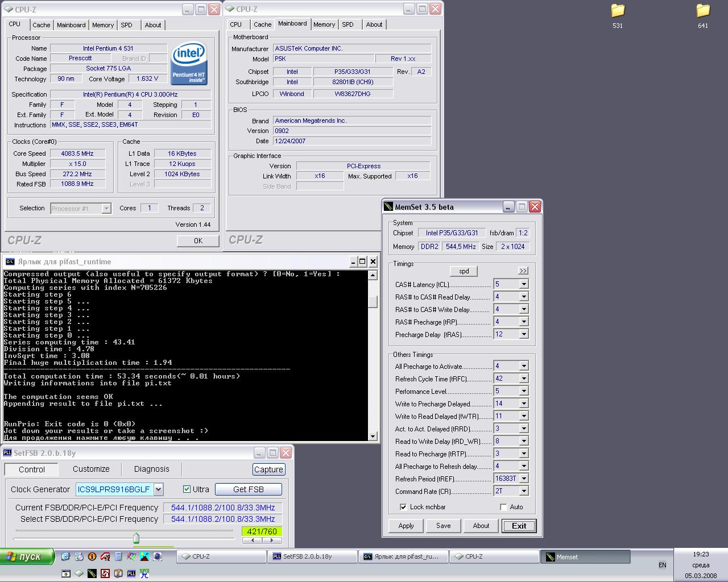Switch to Cache tab in left CPU-Z window
This screenshot has height=582, width=728.
pos(41,25)
